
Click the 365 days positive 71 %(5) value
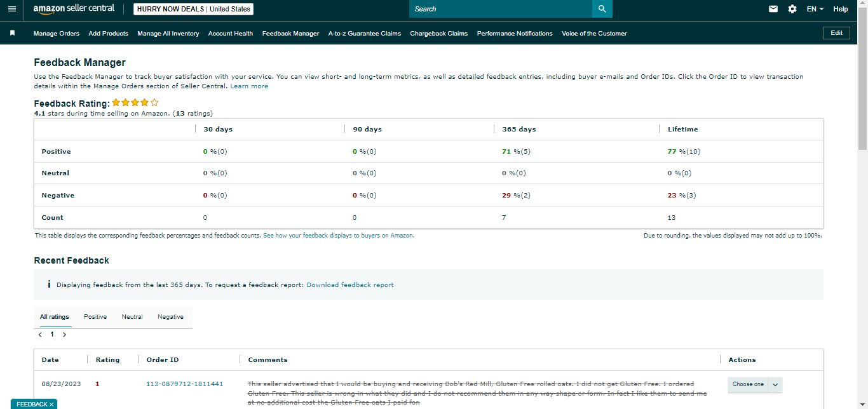point(516,151)
